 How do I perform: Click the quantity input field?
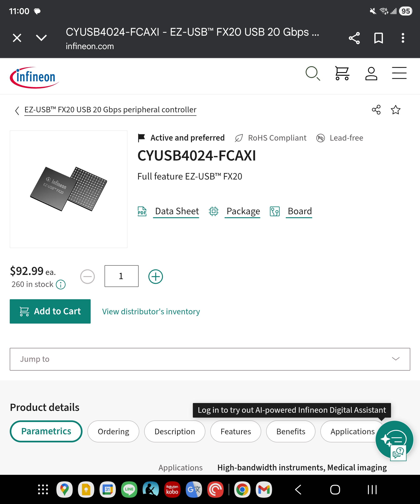click(121, 276)
